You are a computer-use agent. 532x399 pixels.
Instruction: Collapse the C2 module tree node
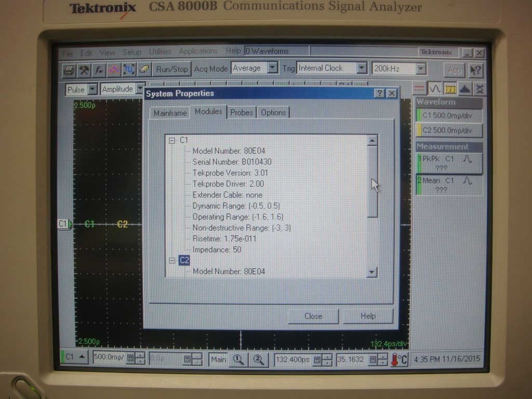click(x=172, y=260)
